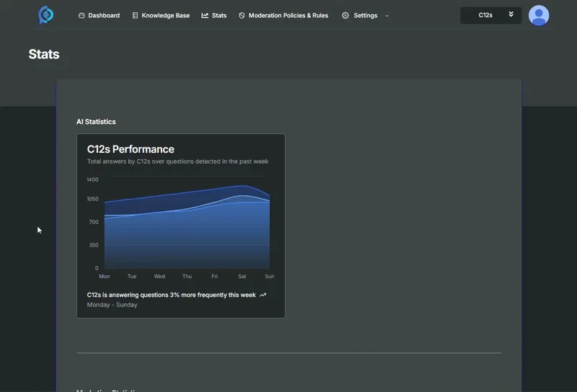Open the Knowledge Base nav label
Image resolution: width=577 pixels, height=392 pixels.
pos(165,15)
